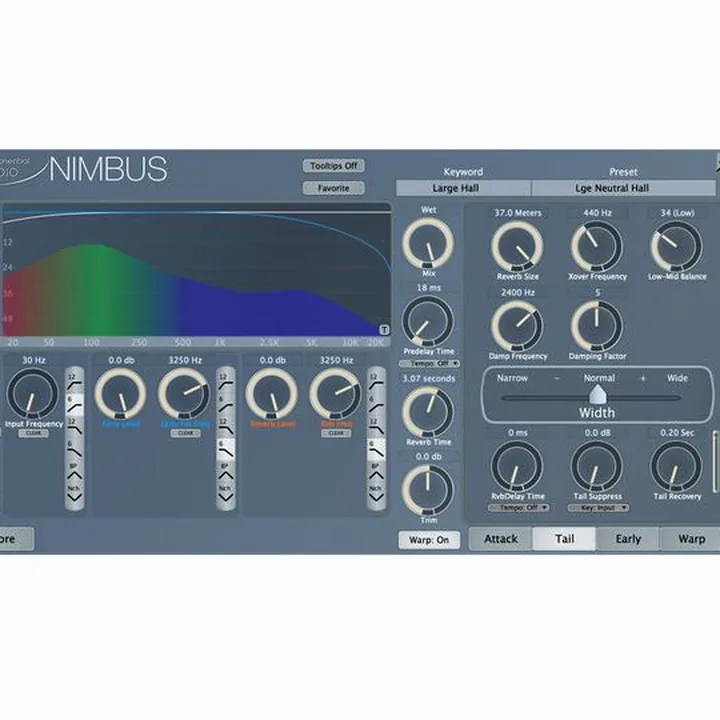This screenshot has height=720, width=720.
Task: Click the 3.07 seconds value field
Action: 428,379
